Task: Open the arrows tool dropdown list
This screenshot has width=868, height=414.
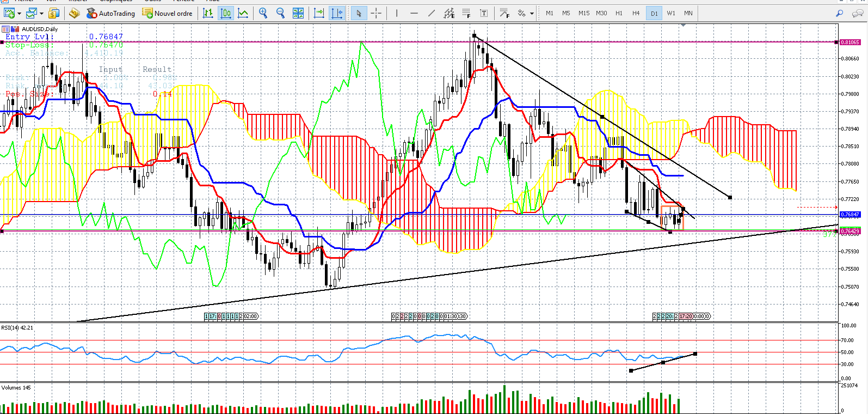Action: pyautogui.click(x=532, y=13)
